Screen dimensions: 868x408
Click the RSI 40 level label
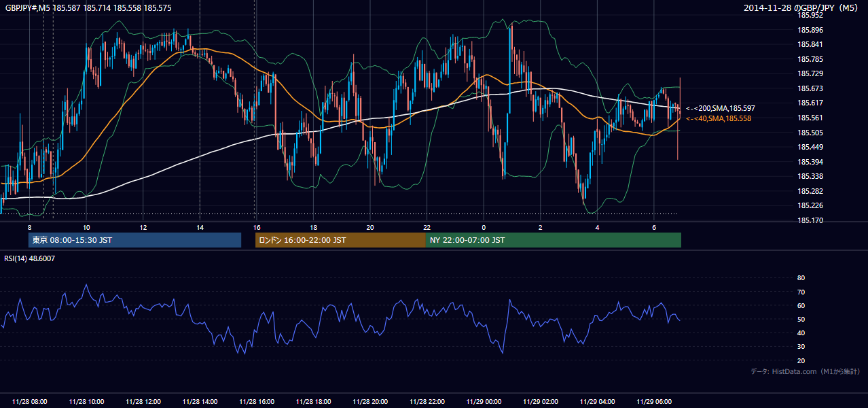coord(801,333)
